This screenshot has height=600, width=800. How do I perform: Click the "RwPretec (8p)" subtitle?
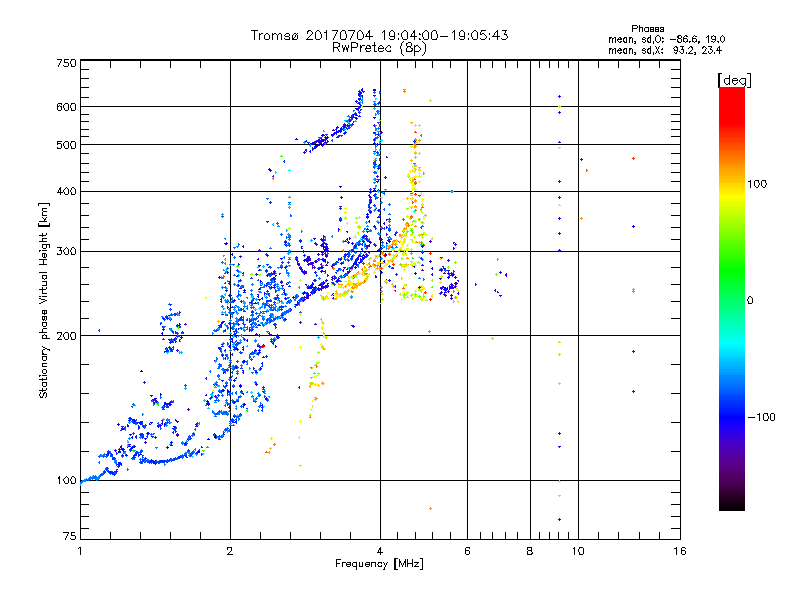click(379, 48)
